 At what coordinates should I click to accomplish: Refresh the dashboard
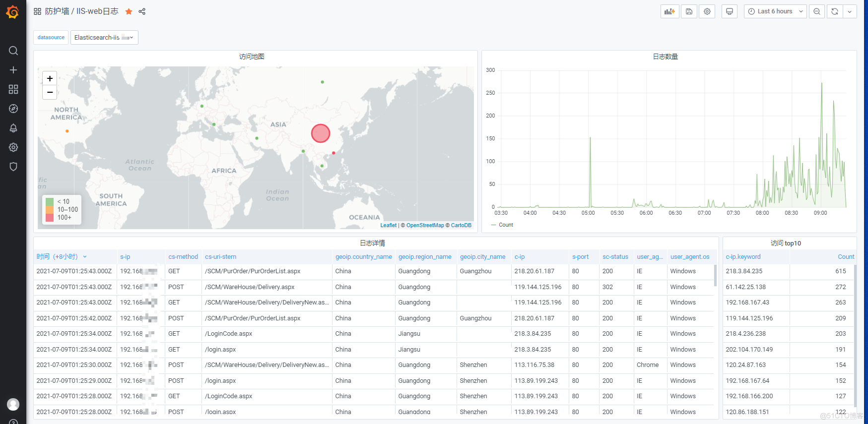pos(835,11)
